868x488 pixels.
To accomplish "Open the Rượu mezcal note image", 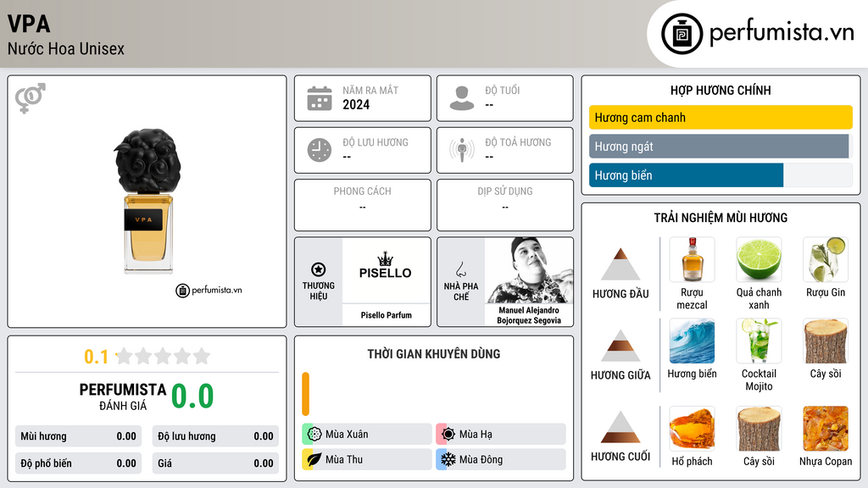I will tap(692, 259).
